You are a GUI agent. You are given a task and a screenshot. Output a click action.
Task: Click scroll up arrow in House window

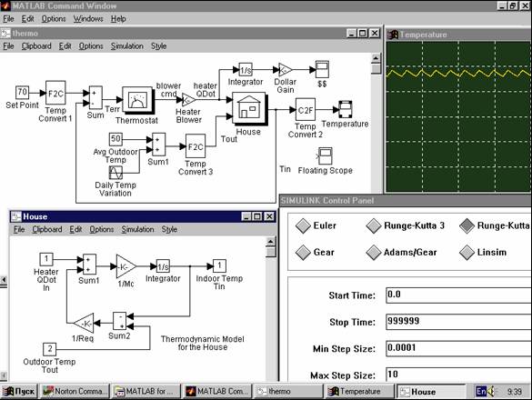(x=270, y=242)
